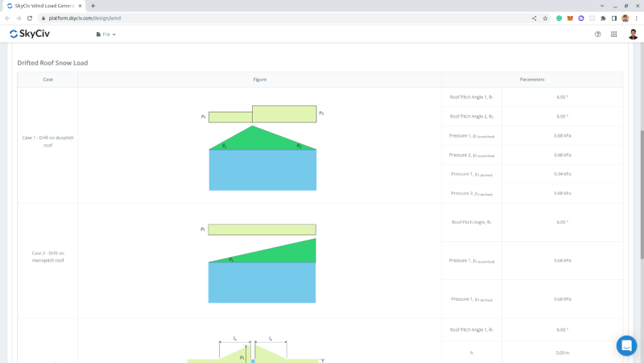The image size is (644, 363).
Task: Open Chrome's three-dot menu
Action: point(636,18)
